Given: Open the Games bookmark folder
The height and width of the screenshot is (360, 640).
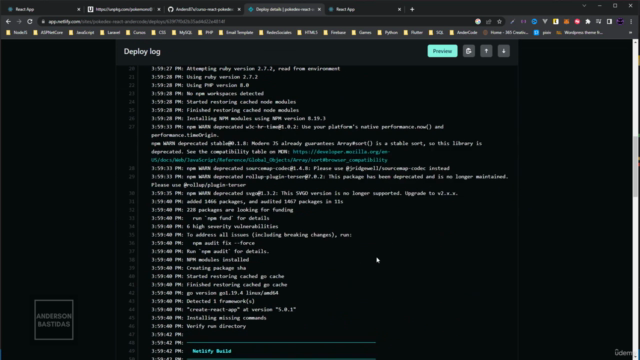Looking at the screenshot, I should tap(362, 32).
